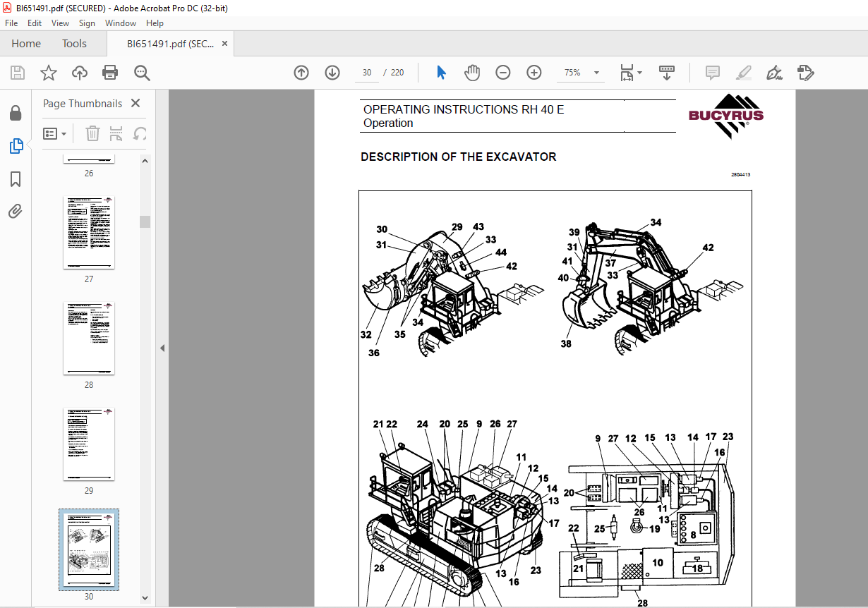Open the Bookmarks panel icon
868x608 pixels.
click(x=16, y=179)
